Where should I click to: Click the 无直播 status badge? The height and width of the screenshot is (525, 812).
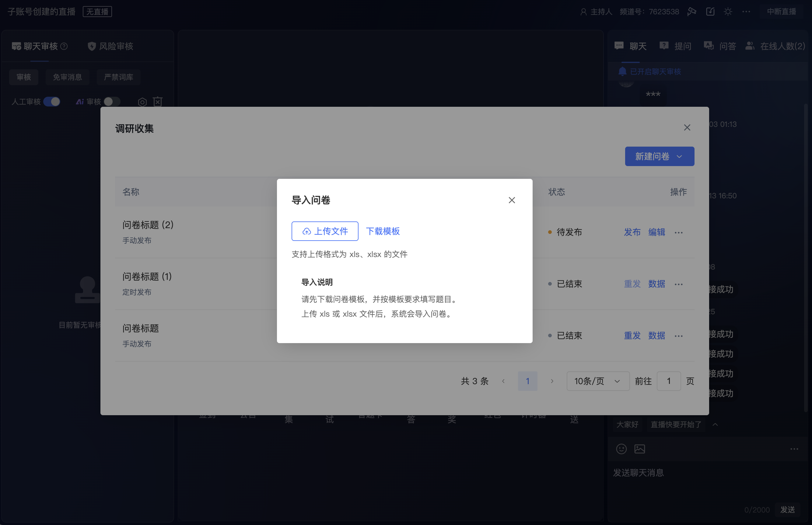pos(97,12)
